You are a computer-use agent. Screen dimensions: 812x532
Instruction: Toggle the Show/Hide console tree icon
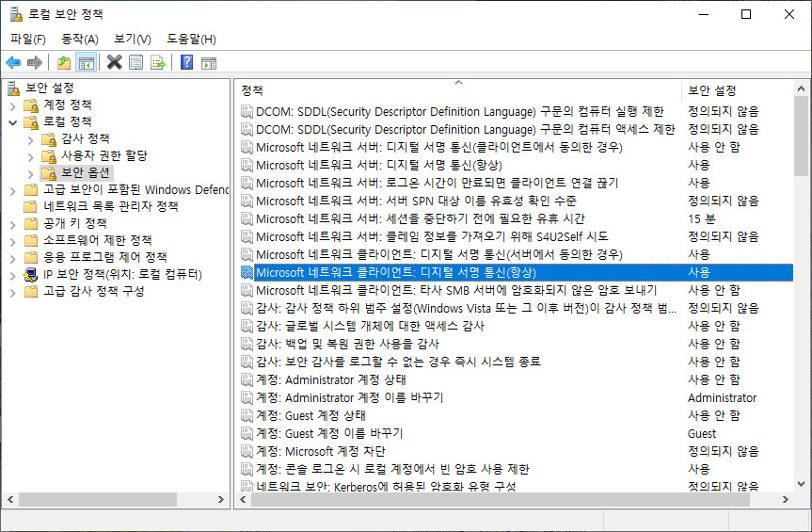tap(86, 63)
